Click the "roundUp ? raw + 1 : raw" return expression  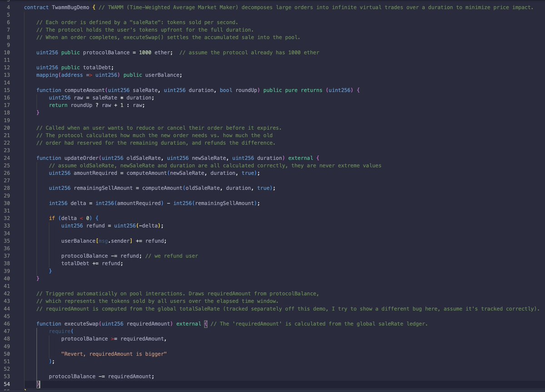107,105
